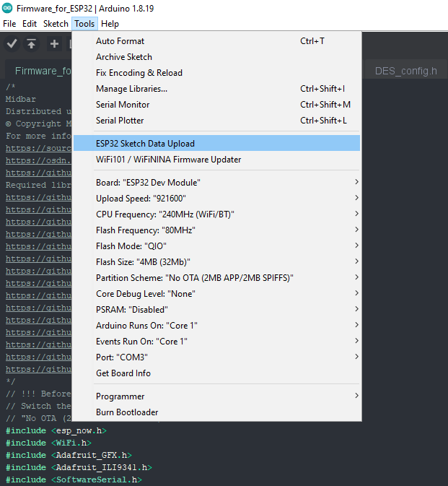Image resolution: width=448 pixels, height=486 pixels.
Task: Click the Verify checkmark toolbar icon
Action: pyautogui.click(x=12, y=44)
